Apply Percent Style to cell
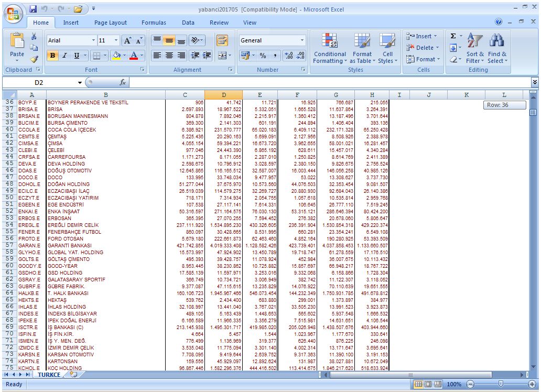The image size is (541, 392). [x=263, y=55]
